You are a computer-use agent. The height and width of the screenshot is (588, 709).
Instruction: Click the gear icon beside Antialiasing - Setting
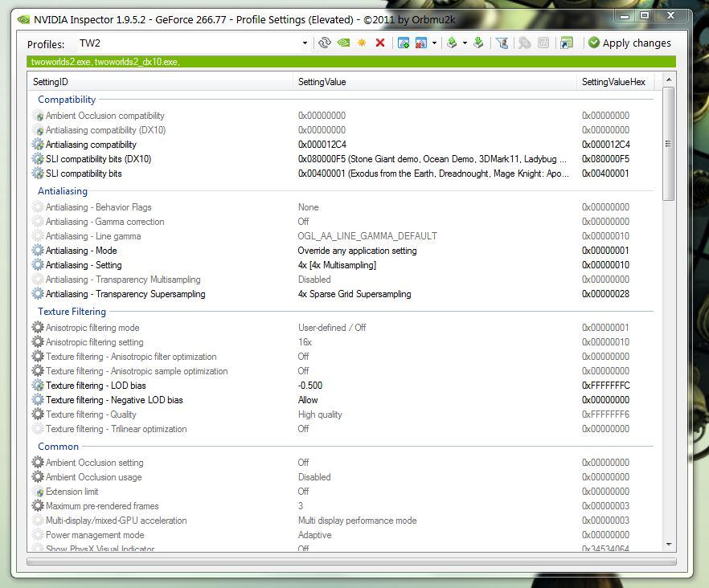pos(38,265)
